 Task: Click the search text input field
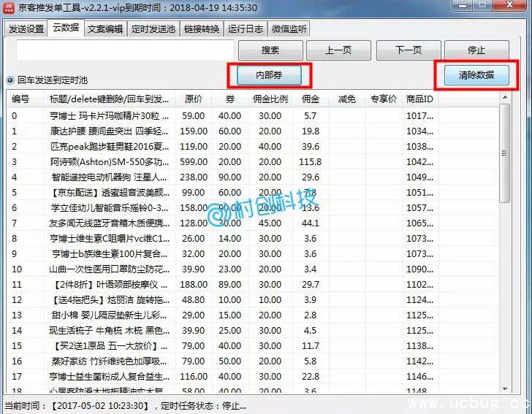point(125,50)
